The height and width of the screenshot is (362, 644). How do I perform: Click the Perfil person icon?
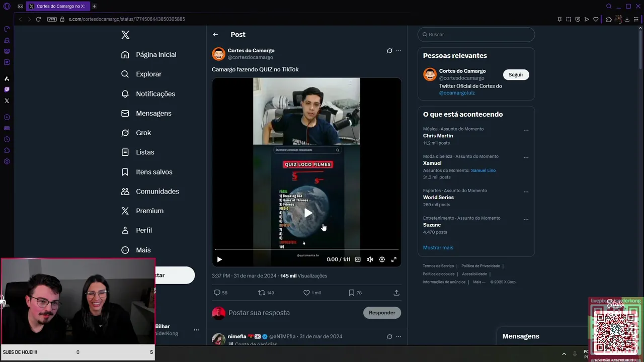coord(125,230)
